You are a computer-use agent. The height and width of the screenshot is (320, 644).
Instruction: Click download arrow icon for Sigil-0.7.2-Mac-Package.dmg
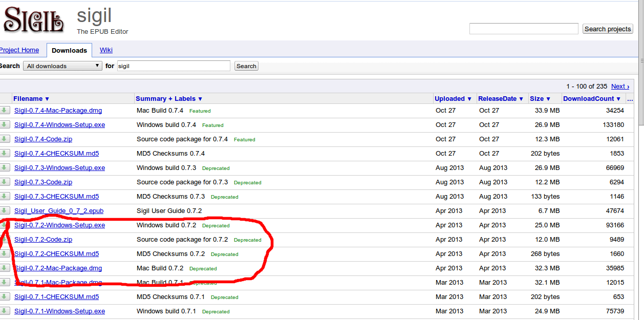click(5, 268)
